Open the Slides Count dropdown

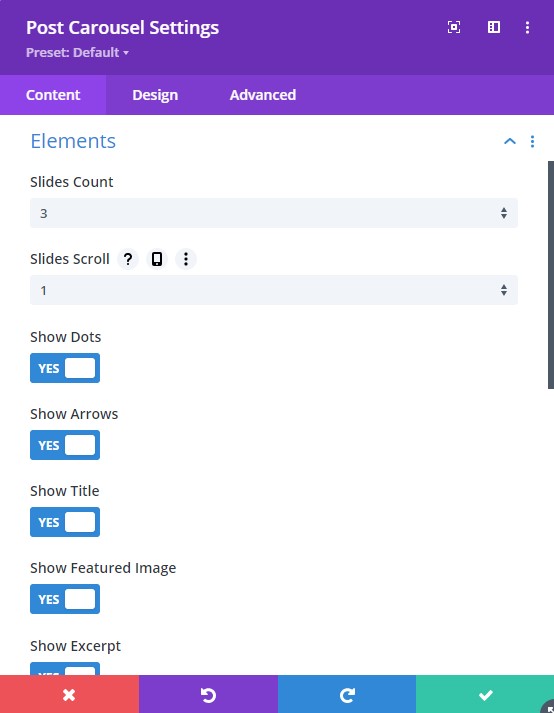point(274,213)
